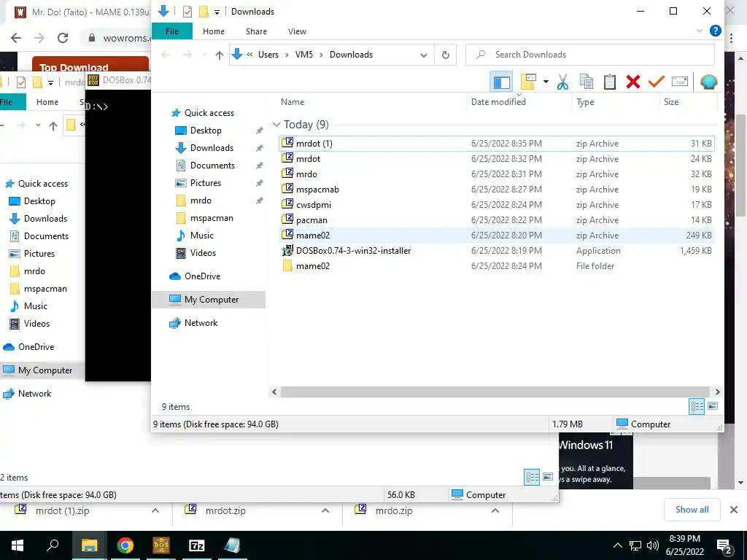Screen dimensions: 747x560
Task: Select the DOSBox0.74-3-win32-installer application
Action: click(496, 251)
